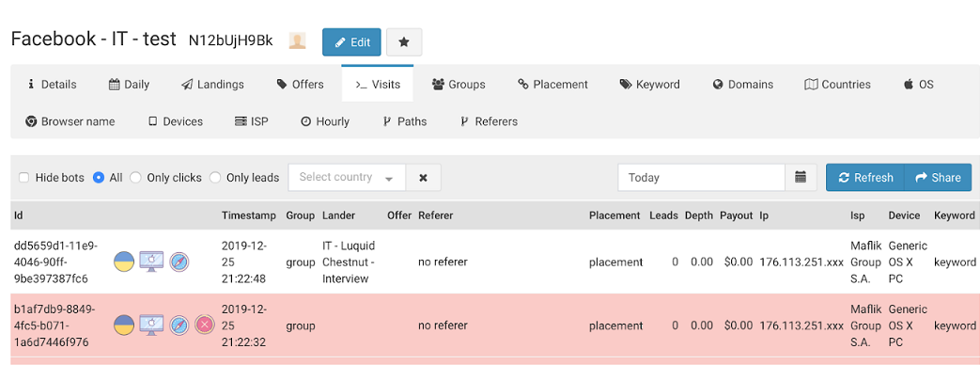Click the user avatar icon beside campaign ID
980x365 pixels.
click(x=298, y=41)
